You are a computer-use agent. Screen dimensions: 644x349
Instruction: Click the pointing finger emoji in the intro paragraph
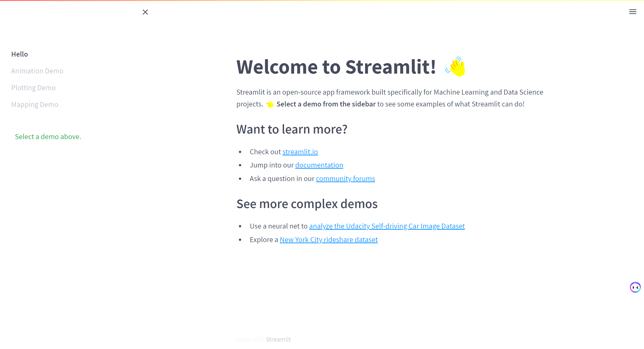[270, 104]
